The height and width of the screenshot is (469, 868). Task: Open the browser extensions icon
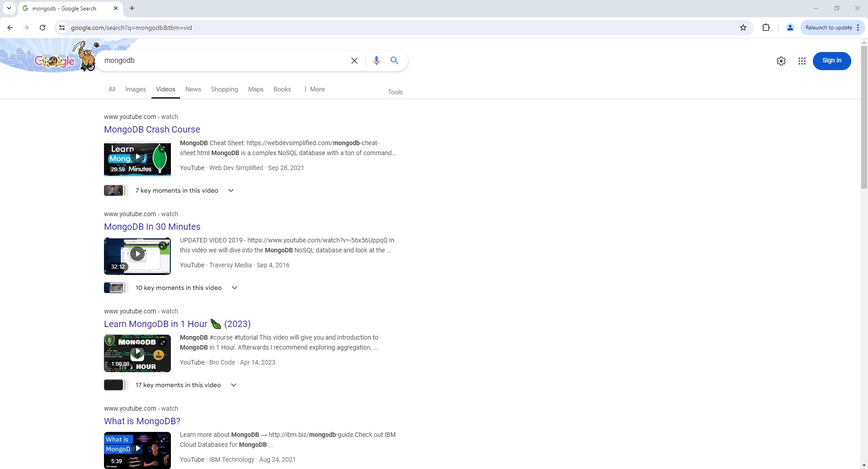point(766,28)
